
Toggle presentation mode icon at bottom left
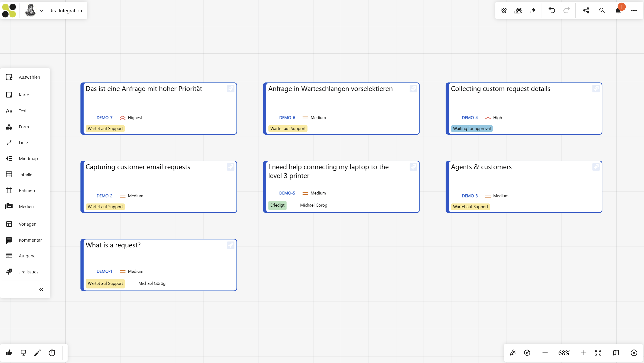[x=23, y=353]
